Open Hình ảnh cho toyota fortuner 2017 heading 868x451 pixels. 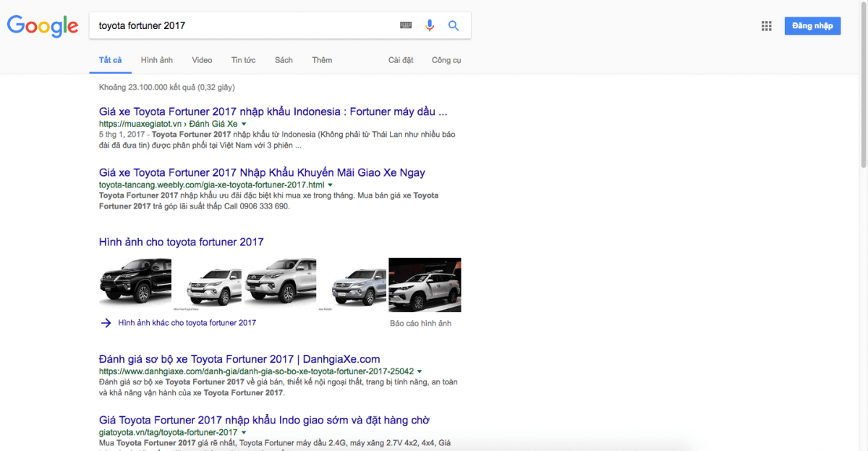pyautogui.click(x=182, y=242)
